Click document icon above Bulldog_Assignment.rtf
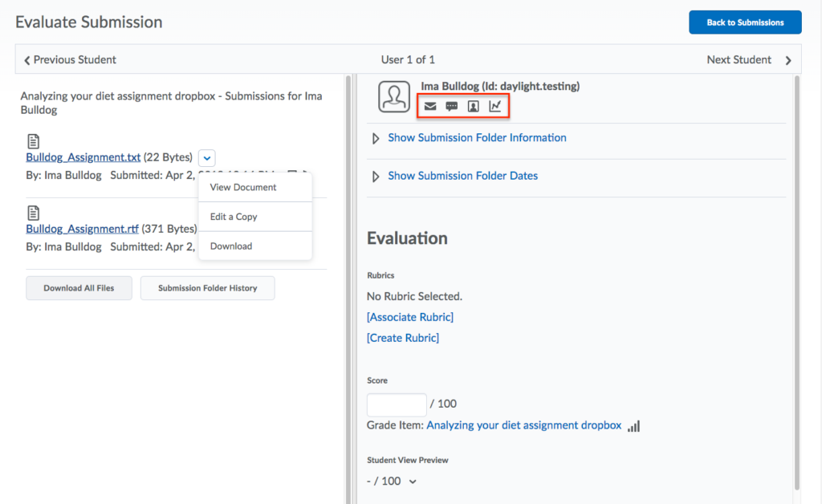Image resolution: width=822 pixels, height=504 pixels. pos(33,213)
